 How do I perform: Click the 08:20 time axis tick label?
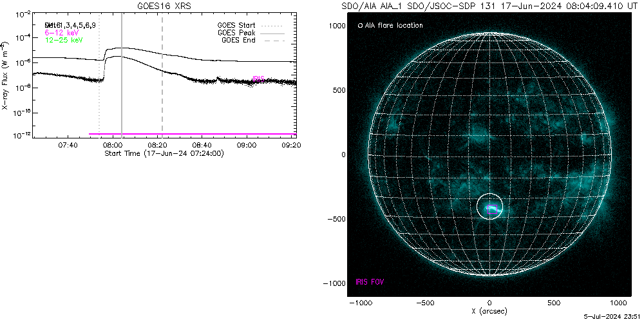pyautogui.click(x=158, y=146)
